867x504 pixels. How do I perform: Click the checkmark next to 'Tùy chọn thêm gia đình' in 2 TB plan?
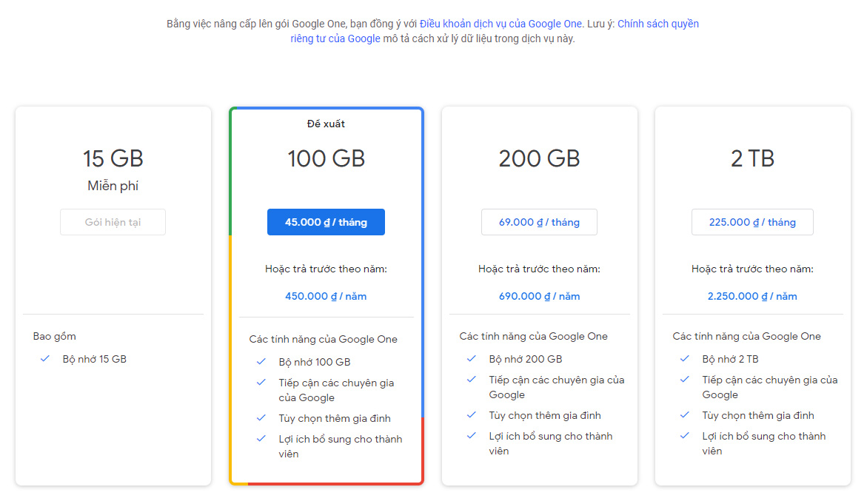pos(684,415)
